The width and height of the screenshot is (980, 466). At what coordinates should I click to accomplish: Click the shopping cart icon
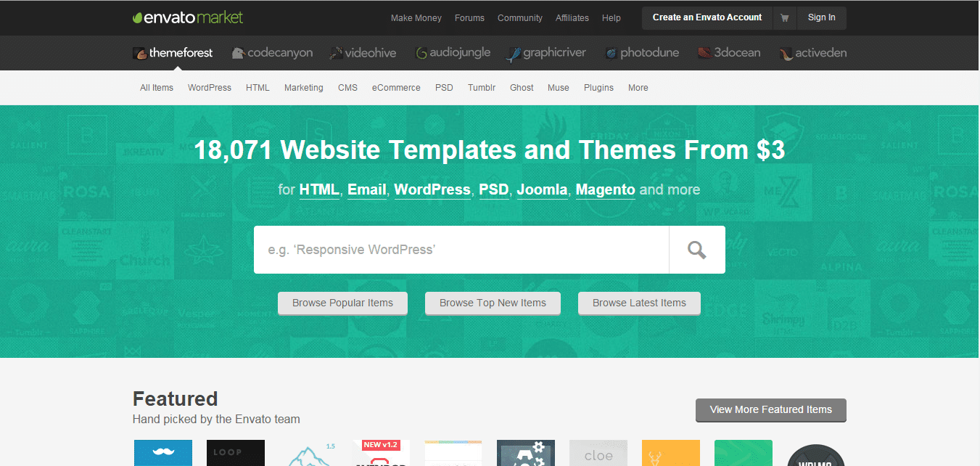784,18
